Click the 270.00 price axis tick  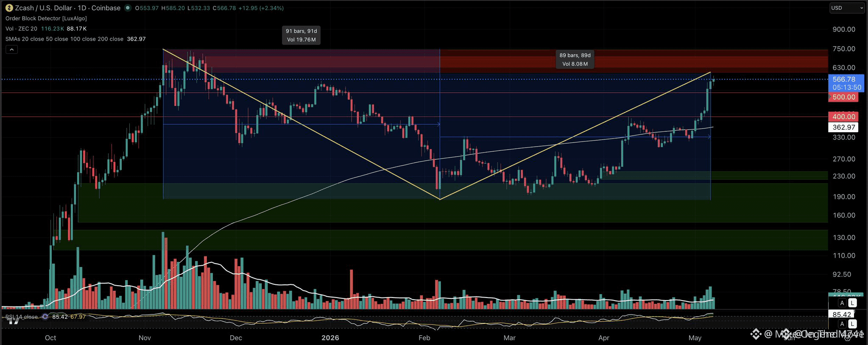point(844,159)
